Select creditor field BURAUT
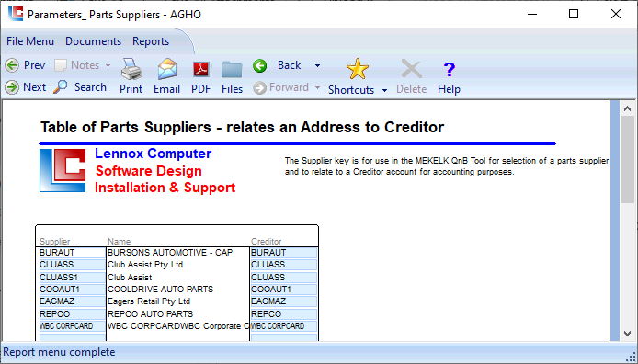The width and height of the screenshot is (638, 364). pos(283,253)
